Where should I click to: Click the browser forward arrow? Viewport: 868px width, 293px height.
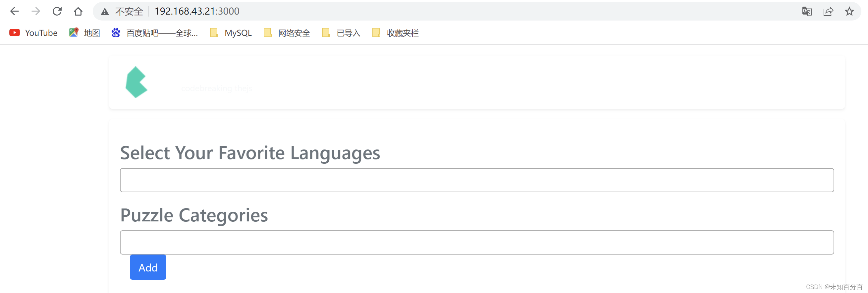[36, 12]
